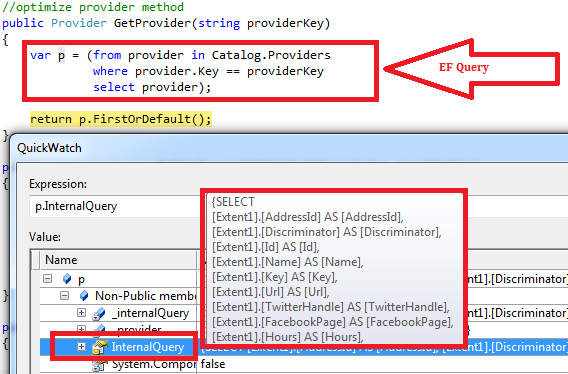Click the InternalQuery property icon
Image resolution: width=568 pixels, height=374 pixels.
pyautogui.click(x=100, y=347)
